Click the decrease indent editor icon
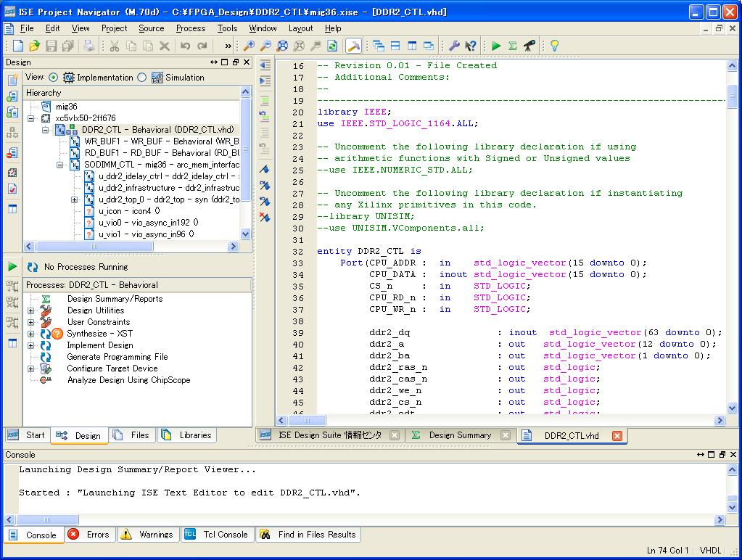The image size is (742, 560). [265, 65]
